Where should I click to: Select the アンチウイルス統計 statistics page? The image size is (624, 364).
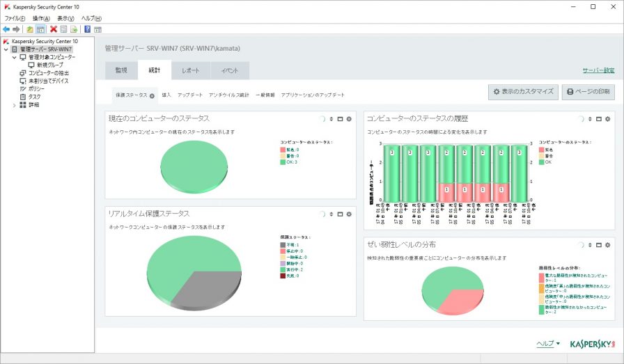(229, 95)
